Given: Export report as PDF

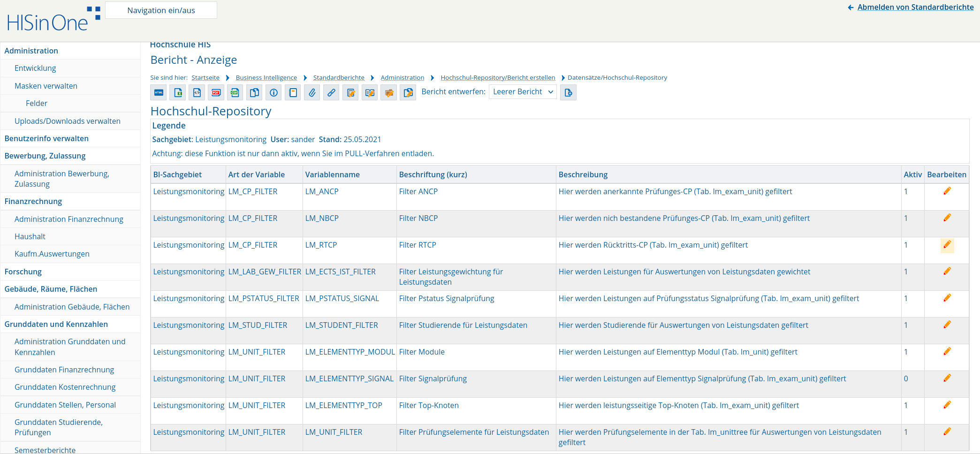Looking at the screenshot, I should [216, 92].
